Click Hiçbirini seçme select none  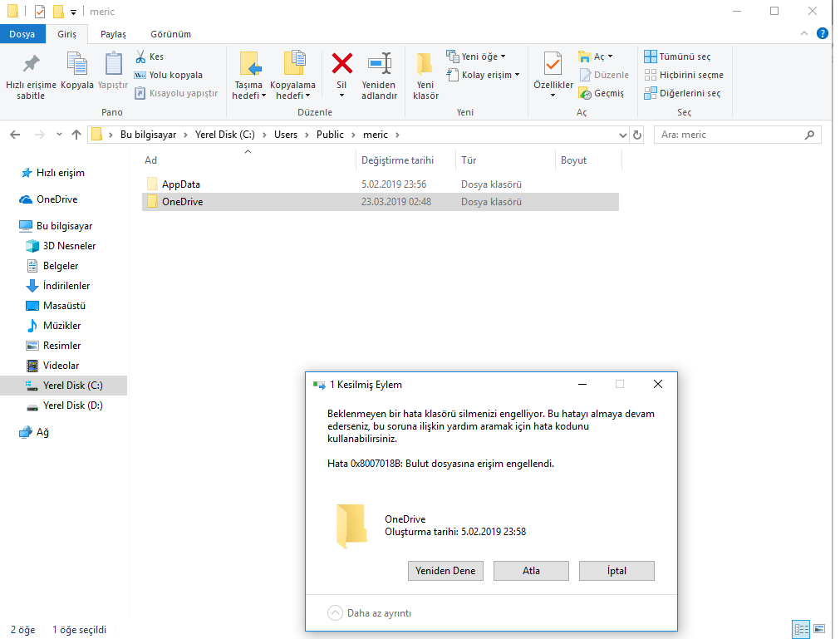click(x=684, y=75)
